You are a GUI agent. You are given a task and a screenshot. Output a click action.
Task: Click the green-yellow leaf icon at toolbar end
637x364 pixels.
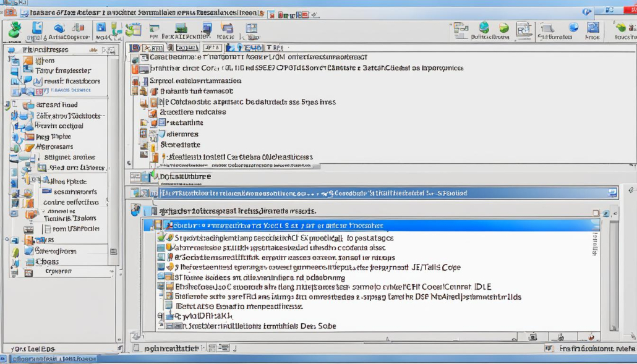coord(620,28)
